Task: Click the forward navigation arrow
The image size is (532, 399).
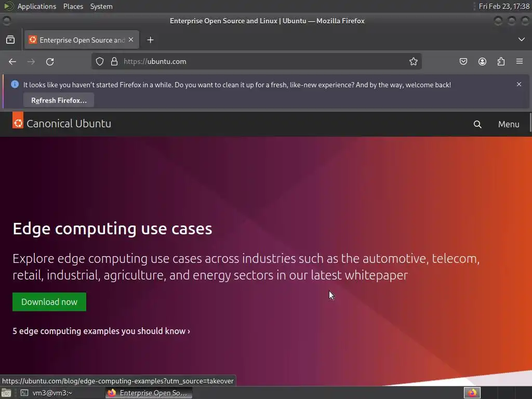Action: click(x=31, y=62)
